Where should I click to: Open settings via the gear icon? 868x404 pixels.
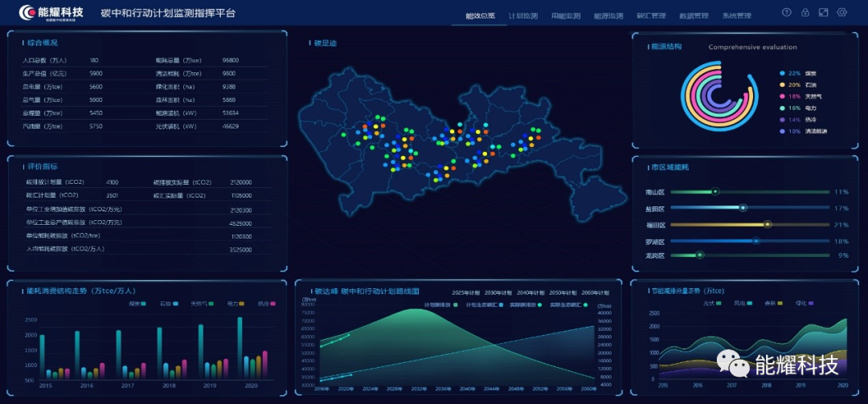point(841,13)
